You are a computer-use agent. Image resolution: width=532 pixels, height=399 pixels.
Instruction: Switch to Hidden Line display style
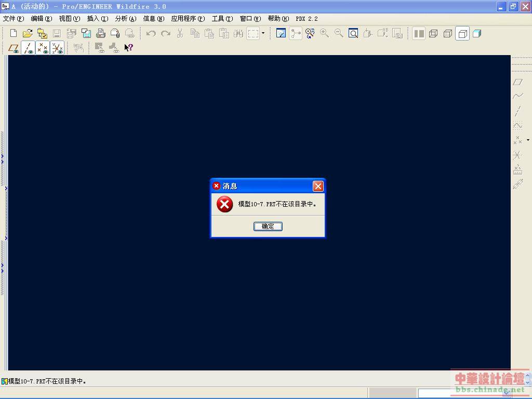coord(448,33)
